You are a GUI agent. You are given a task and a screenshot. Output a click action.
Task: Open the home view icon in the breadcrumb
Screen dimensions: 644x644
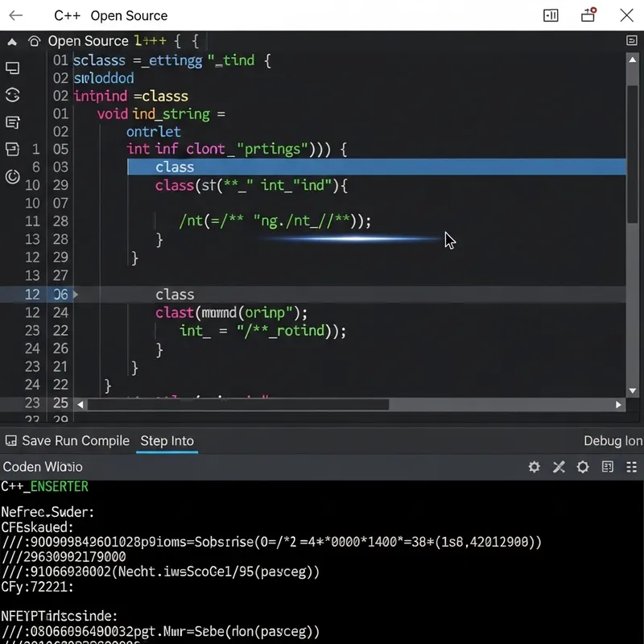coord(34,41)
